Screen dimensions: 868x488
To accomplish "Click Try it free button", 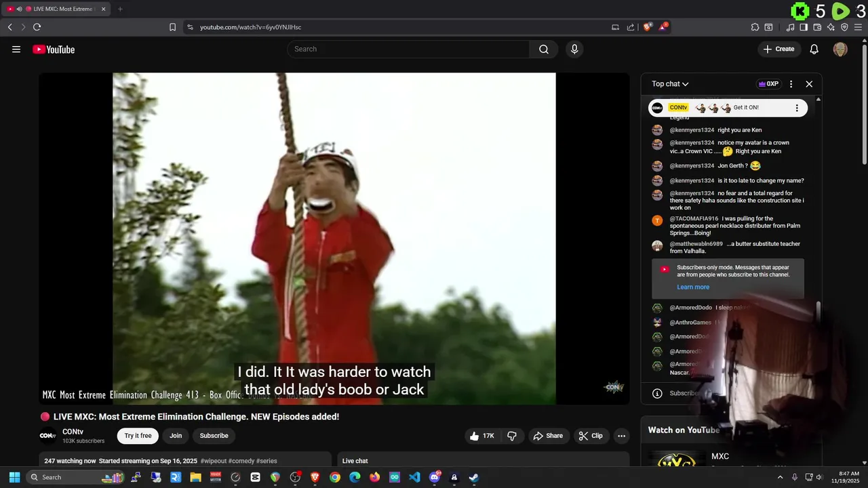I will (x=138, y=436).
